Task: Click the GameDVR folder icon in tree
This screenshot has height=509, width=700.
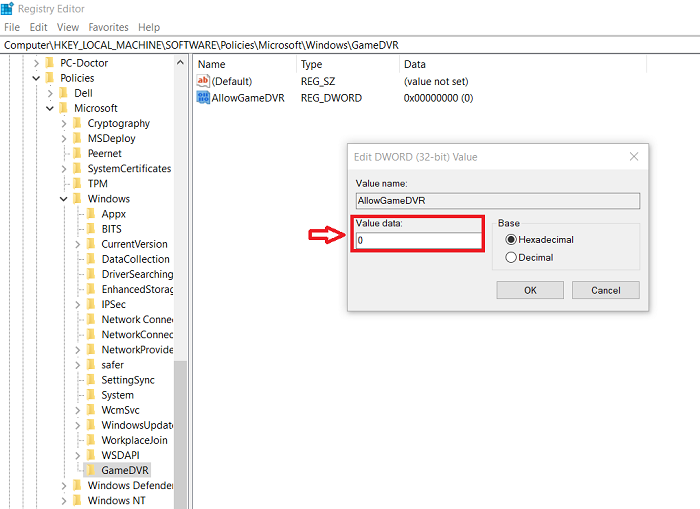Action: [x=91, y=470]
